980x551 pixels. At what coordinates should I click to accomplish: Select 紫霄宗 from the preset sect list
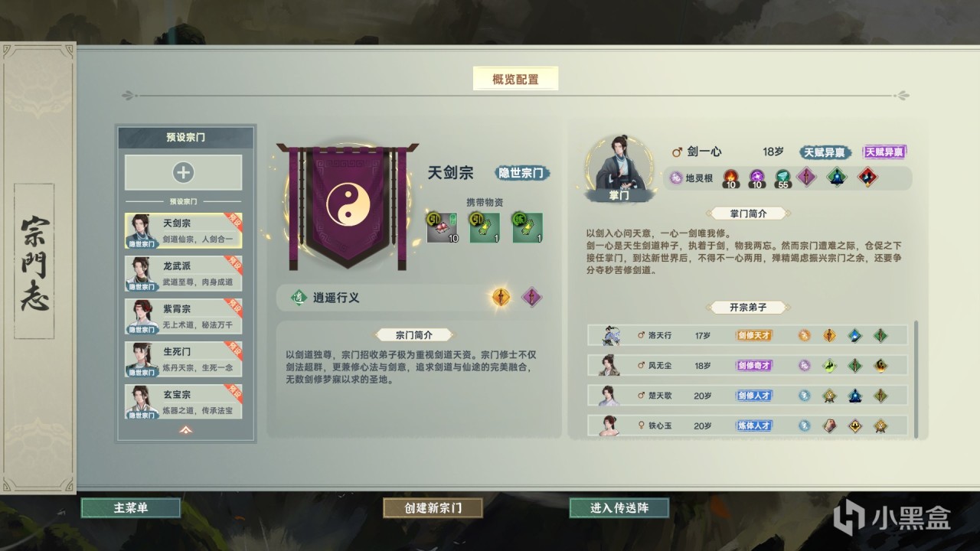point(183,316)
